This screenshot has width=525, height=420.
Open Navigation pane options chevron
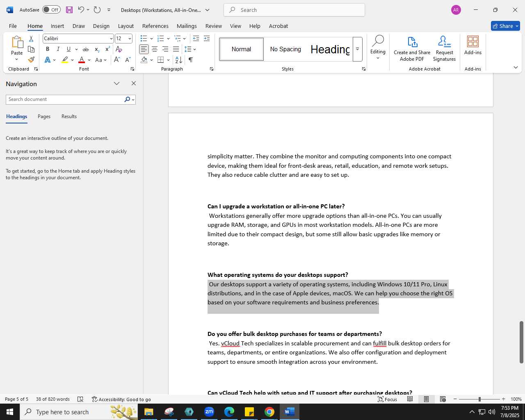click(117, 83)
